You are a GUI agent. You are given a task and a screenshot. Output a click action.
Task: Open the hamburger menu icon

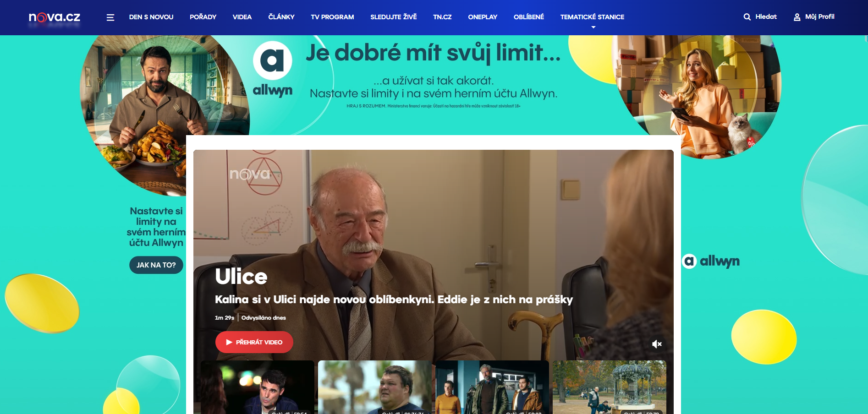tap(110, 17)
